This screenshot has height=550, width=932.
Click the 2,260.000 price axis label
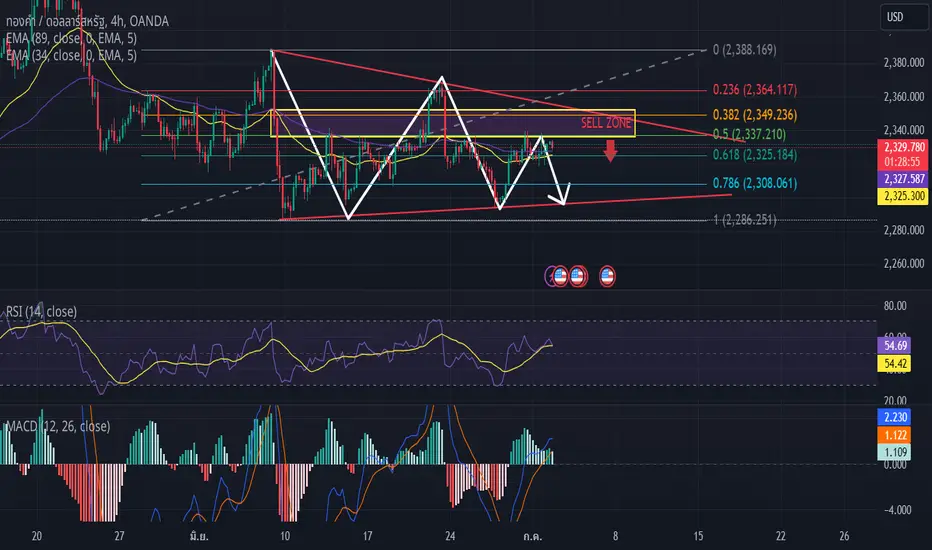(904, 263)
